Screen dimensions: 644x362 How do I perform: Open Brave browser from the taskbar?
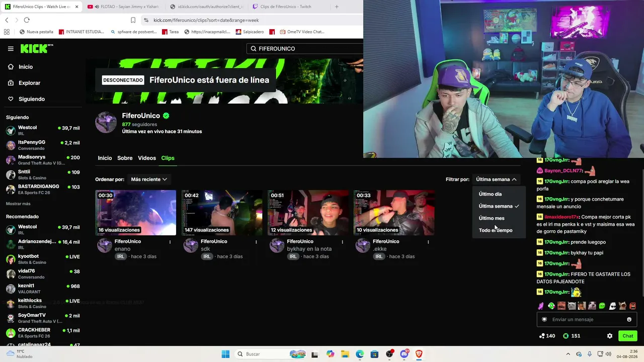pos(419,354)
